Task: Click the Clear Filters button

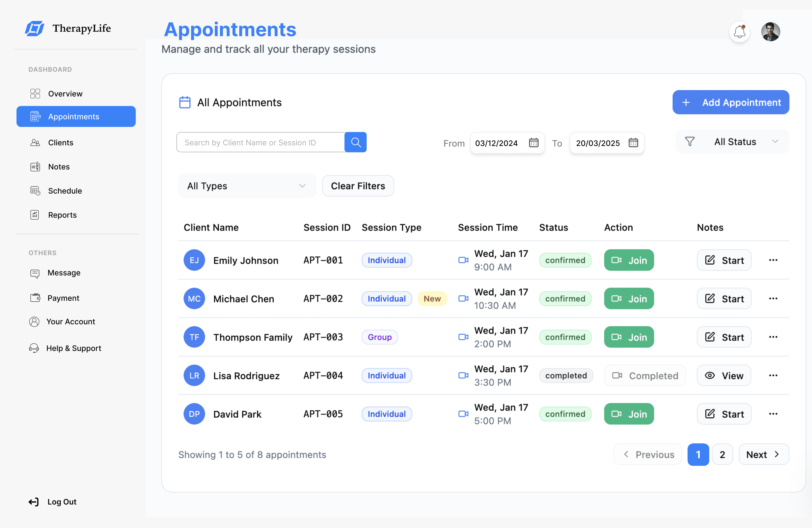Action: click(358, 186)
